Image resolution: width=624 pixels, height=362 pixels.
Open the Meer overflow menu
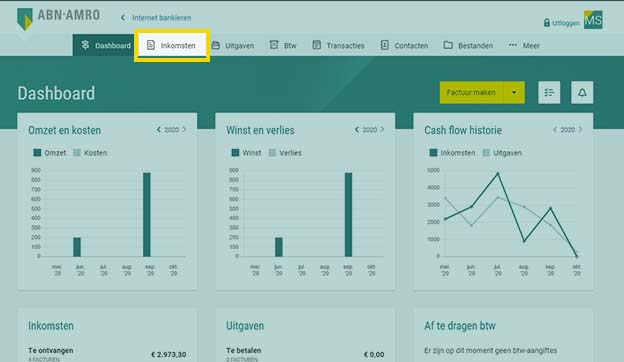coord(524,45)
